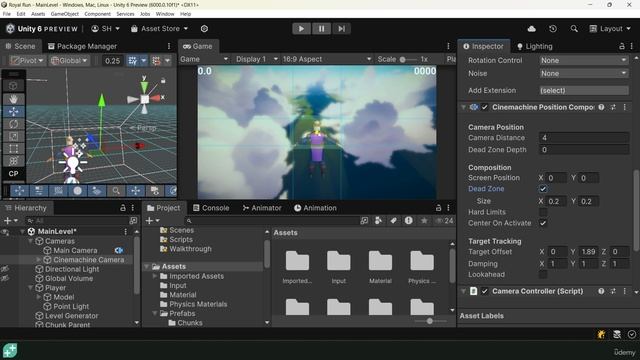This screenshot has height=360, width=640.
Task: Click the CP custom tool button
Action: 13,173
